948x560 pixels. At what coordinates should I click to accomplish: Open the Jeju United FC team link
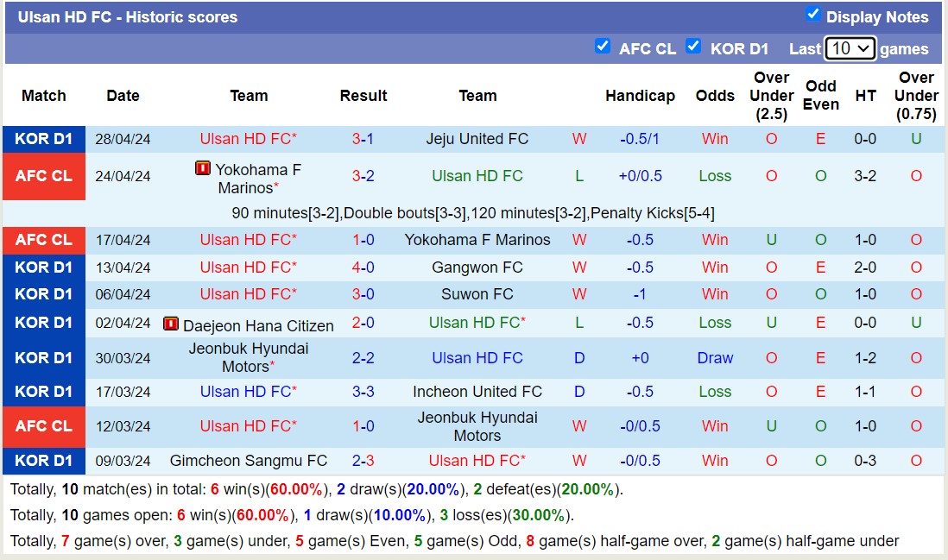(x=477, y=139)
